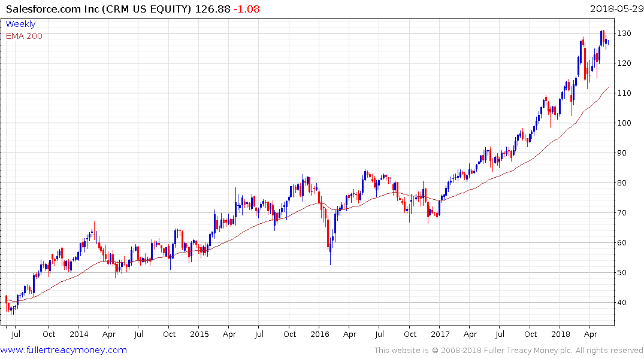
Task: Click the 2016 year label on time axis
Action: click(x=320, y=334)
